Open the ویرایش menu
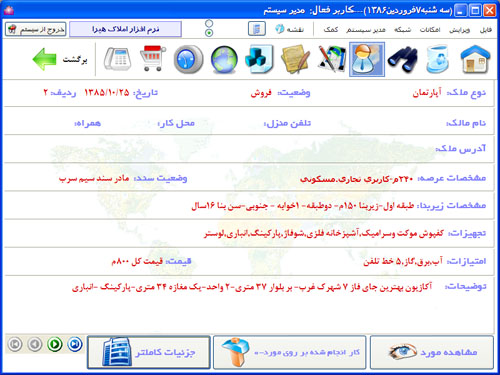The height and width of the screenshot is (375, 500). tap(459, 30)
